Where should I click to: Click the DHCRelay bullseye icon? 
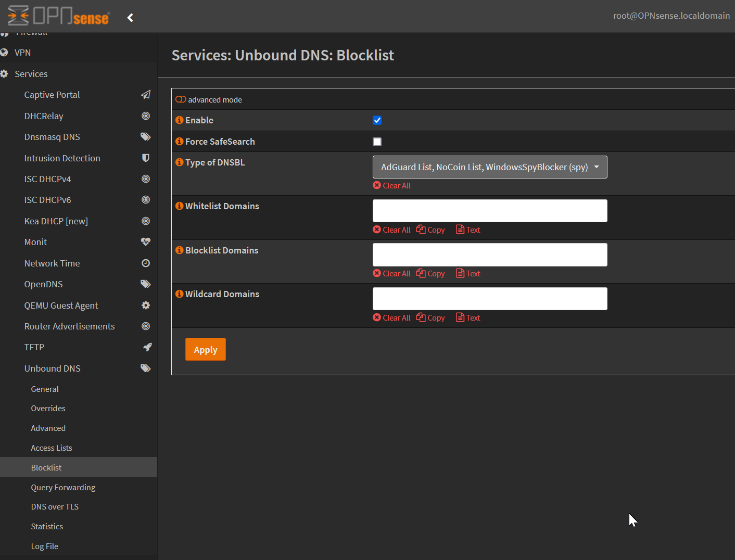pos(146,116)
